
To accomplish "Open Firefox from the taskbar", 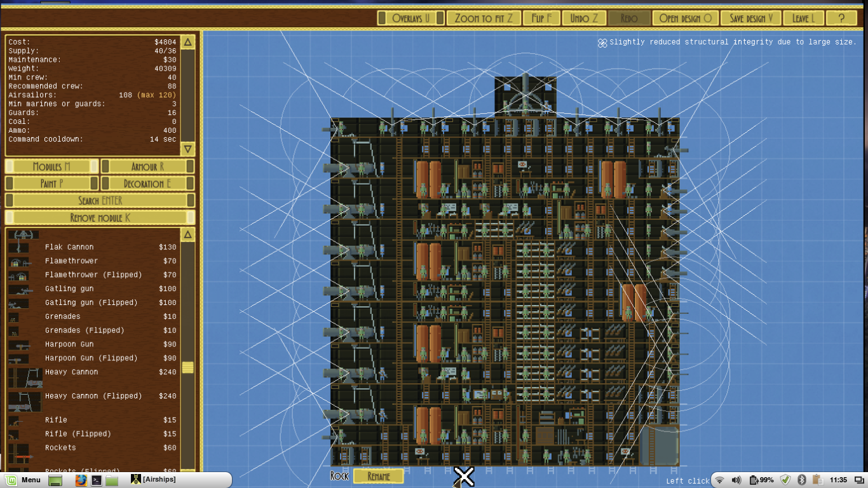I will pos(81,480).
